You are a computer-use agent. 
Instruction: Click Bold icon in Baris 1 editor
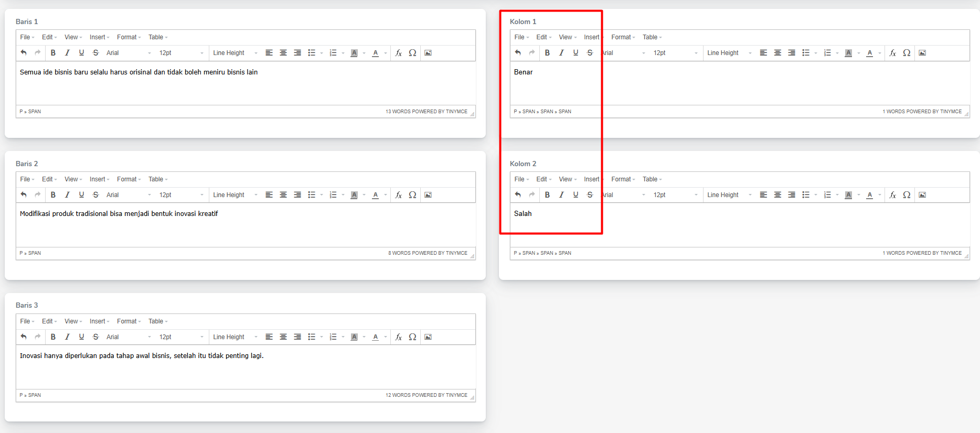53,53
